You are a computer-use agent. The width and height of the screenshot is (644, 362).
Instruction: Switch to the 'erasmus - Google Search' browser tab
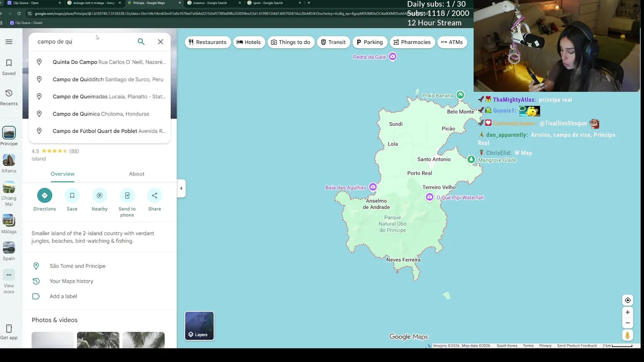coord(213,3)
